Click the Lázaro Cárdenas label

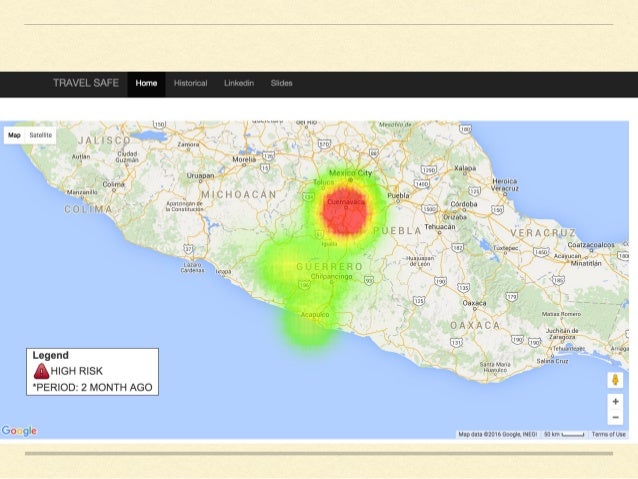(x=192, y=267)
